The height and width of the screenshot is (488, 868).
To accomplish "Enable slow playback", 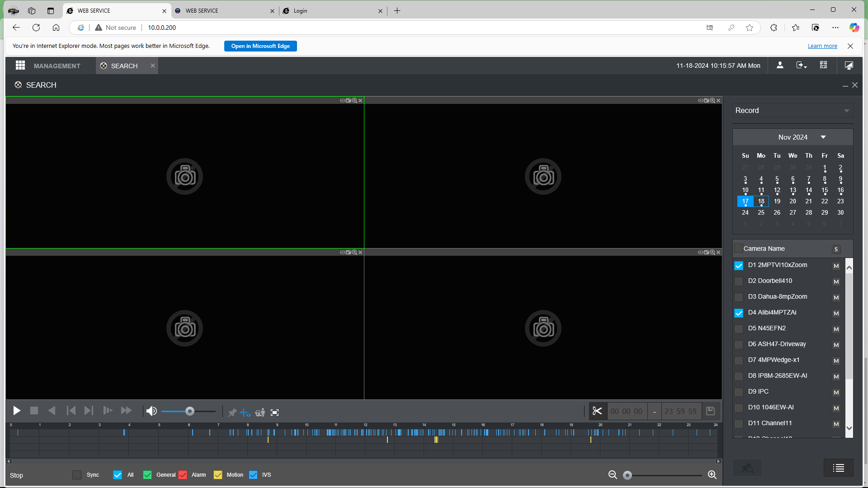I will (x=108, y=411).
